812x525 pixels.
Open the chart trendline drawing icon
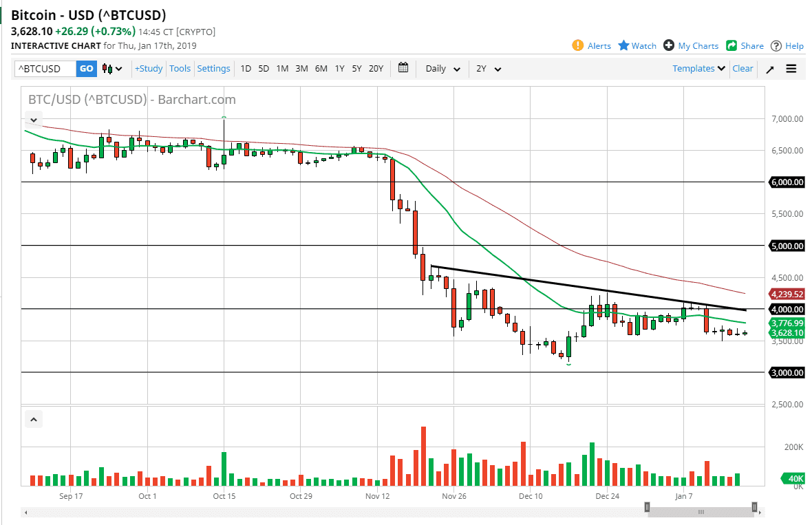point(770,68)
